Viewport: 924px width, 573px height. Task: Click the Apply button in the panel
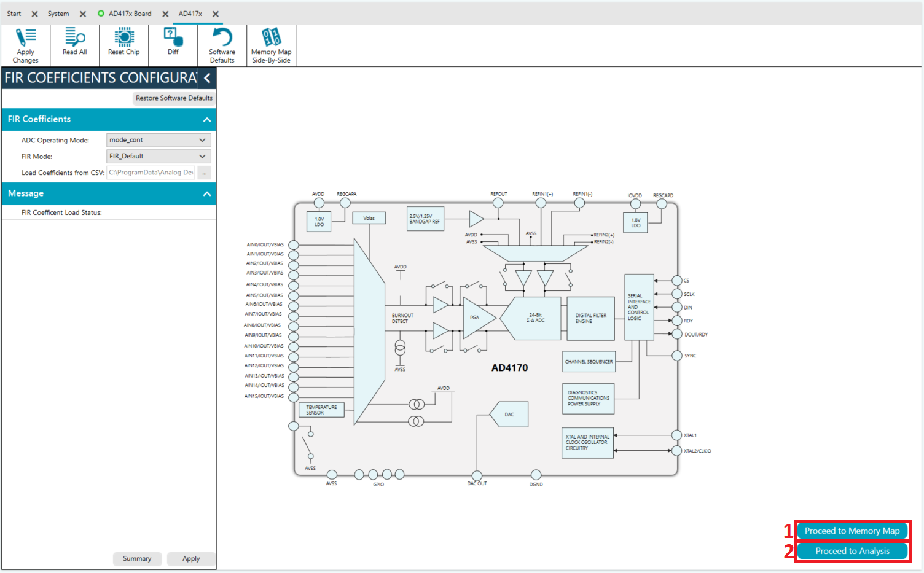click(191, 558)
